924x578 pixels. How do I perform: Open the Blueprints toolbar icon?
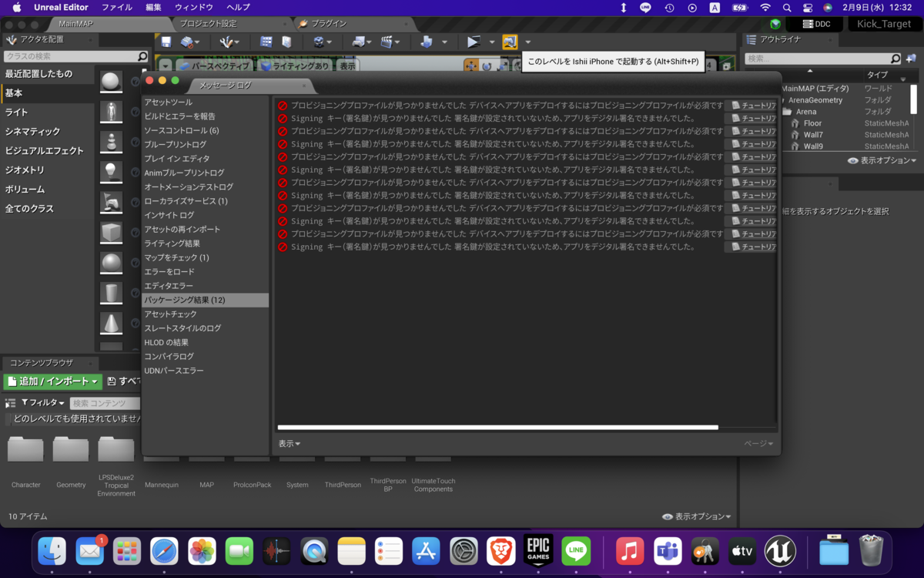pyautogui.click(x=358, y=42)
